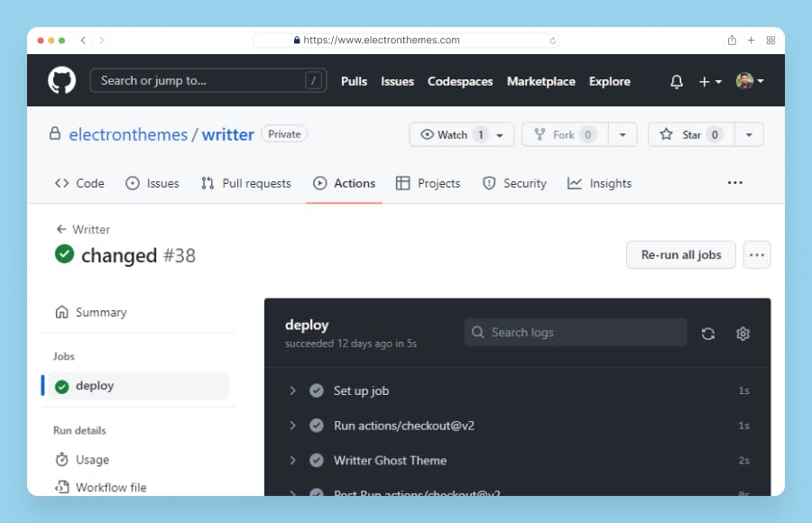Click the Fork button

(565, 134)
